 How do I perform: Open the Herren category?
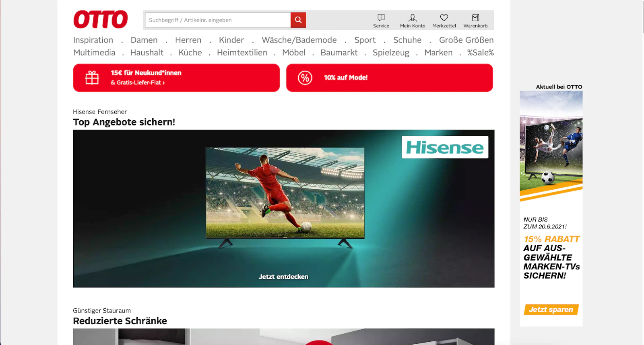[x=188, y=40]
